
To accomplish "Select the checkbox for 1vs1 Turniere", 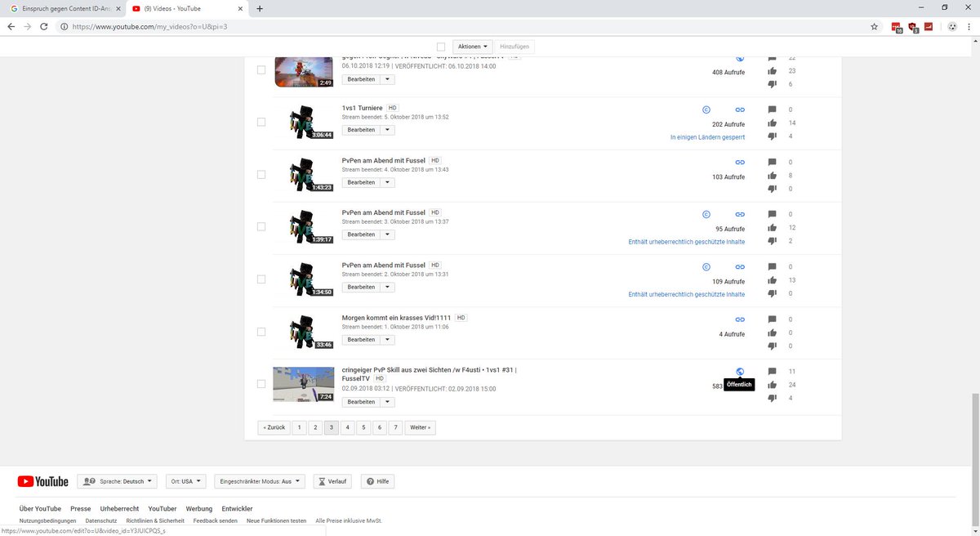I will point(261,122).
